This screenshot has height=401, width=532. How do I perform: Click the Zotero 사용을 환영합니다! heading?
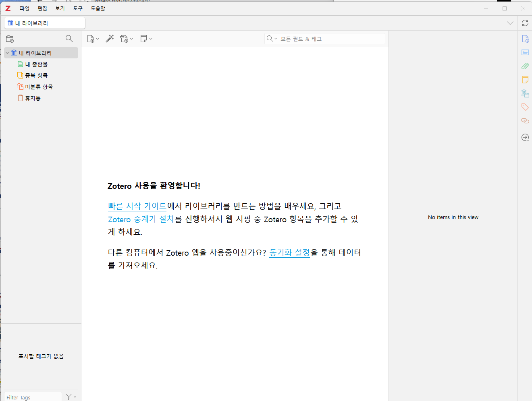pyautogui.click(x=154, y=186)
